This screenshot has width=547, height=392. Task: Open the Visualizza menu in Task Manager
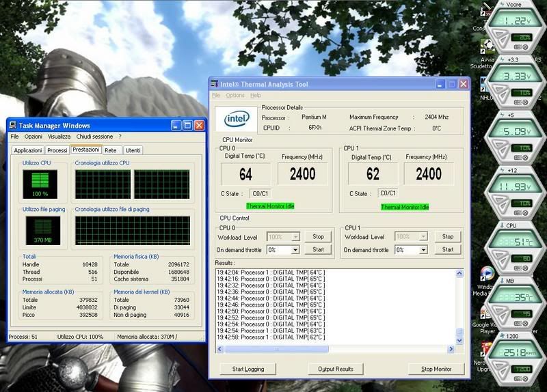(59, 137)
